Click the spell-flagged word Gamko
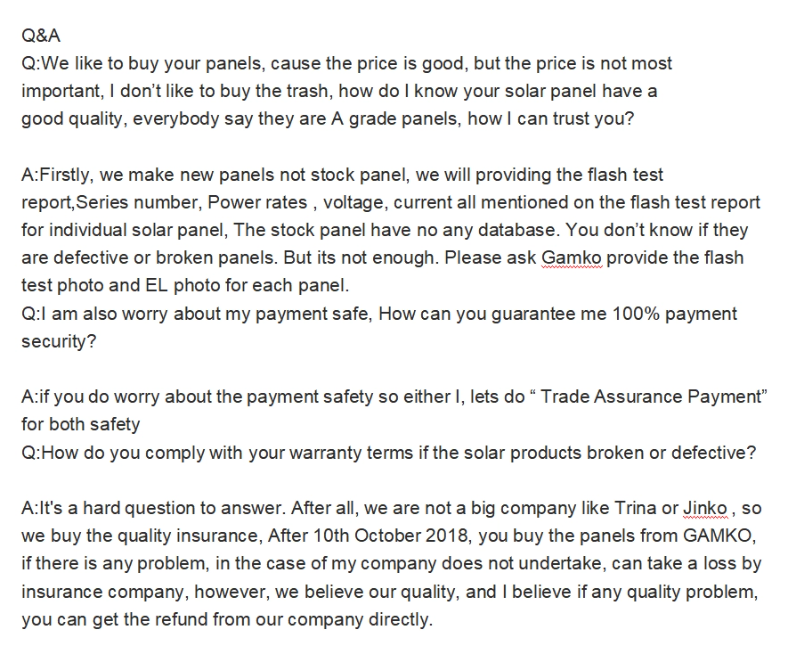This screenshot has width=787, height=650. tap(571, 258)
